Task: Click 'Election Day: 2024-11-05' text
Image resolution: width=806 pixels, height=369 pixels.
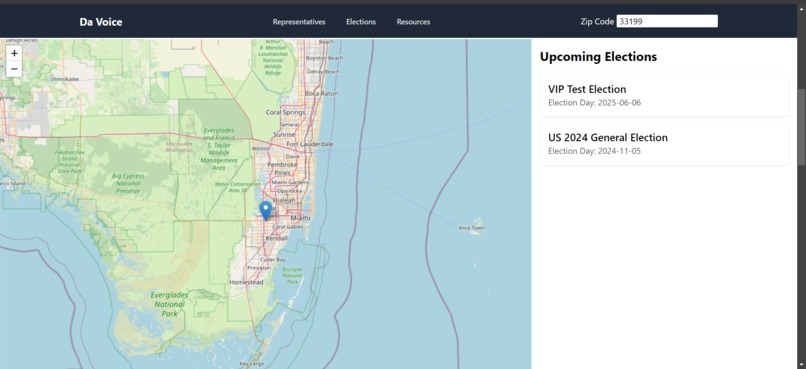Action: pyautogui.click(x=594, y=151)
